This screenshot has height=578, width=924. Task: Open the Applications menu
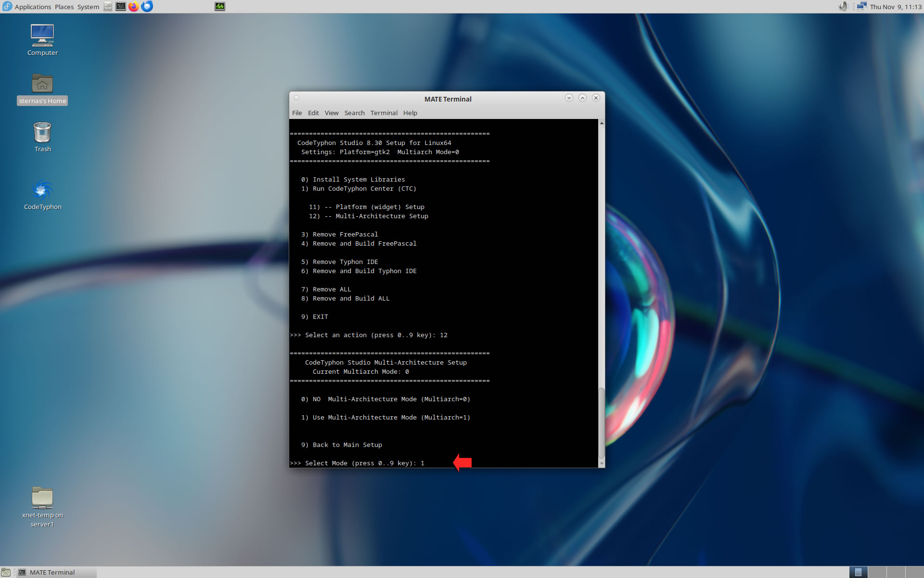[33, 7]
